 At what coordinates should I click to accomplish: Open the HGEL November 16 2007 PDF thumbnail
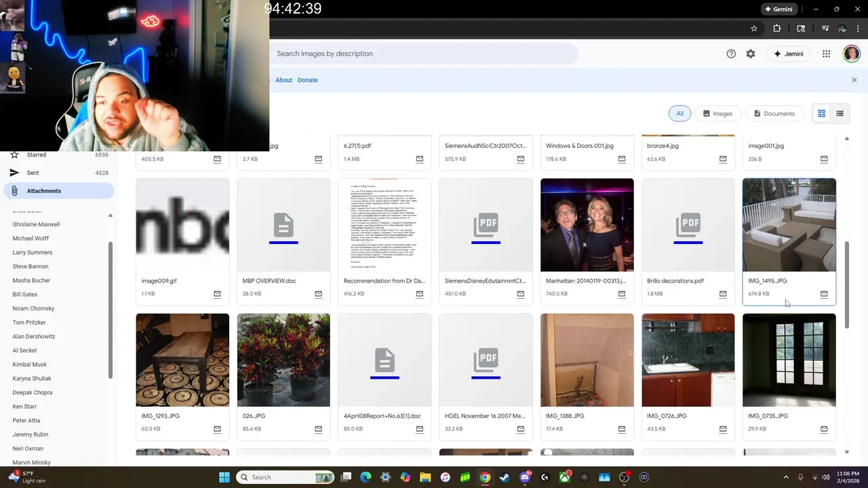486,360
